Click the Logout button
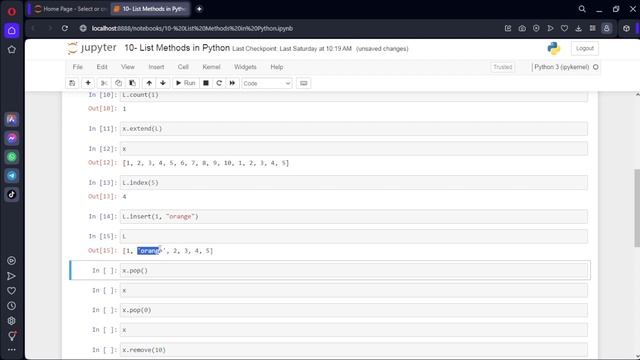Viewport: 640px width, 360px height. coord(584,48)
